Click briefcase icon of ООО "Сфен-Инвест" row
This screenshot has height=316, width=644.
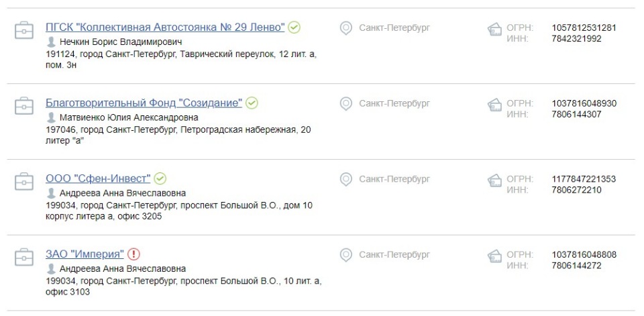click(x=24, y=182)
